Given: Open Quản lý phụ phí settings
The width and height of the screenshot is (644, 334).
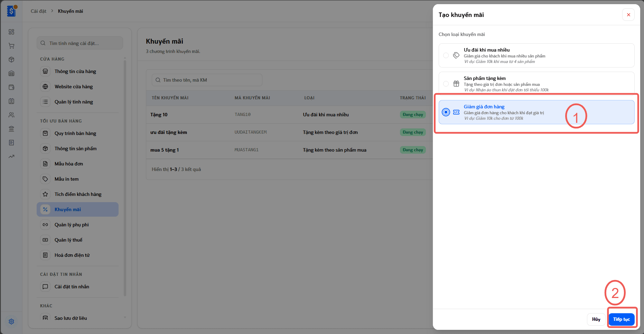Looking at the screenshot, I should coord(77,225).
